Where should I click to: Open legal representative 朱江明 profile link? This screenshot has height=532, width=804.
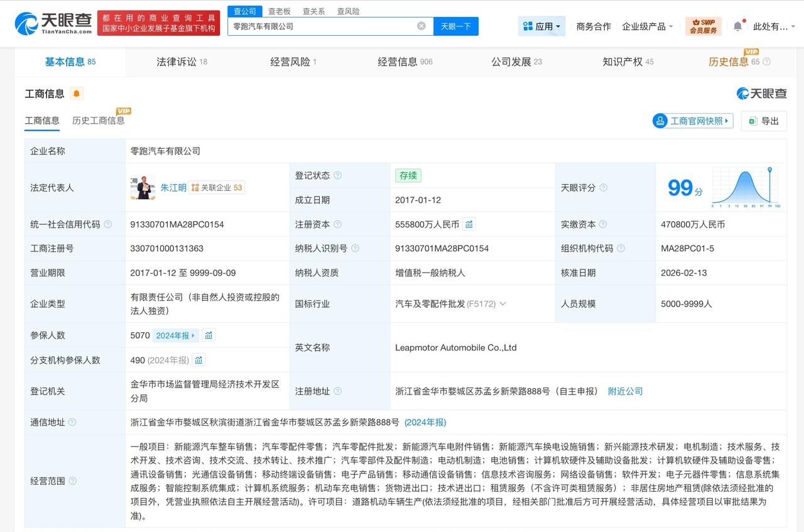click(x=174, y=187)
